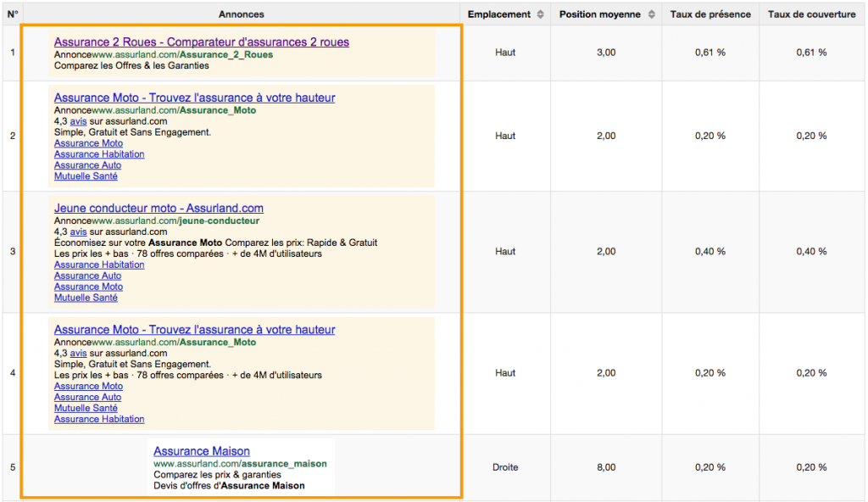This screenshot has height=502, width=868.
Task: Click ad 2's Taux de présence 0,20 %
Action: click(x=710, y=136)
